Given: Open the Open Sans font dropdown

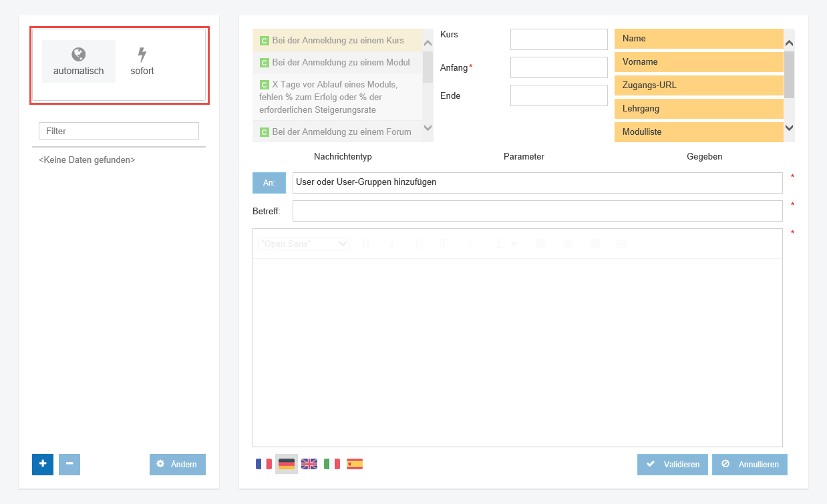Looking at the screenshot, I should click(304, 244).
